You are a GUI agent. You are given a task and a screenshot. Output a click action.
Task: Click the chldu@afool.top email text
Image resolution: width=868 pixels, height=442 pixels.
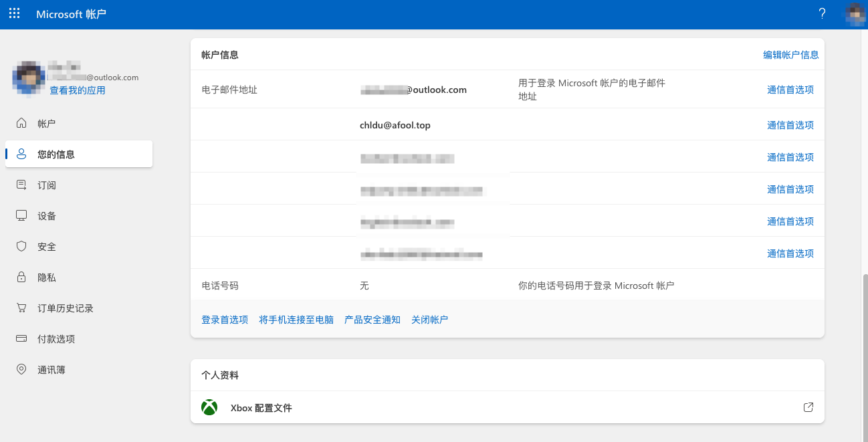click(x=395, y=125)
